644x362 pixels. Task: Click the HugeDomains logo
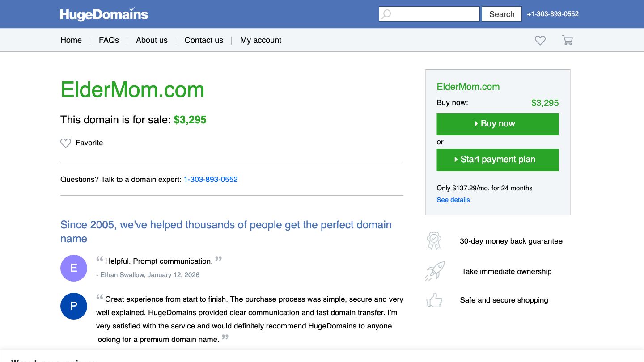coord(104,14)
